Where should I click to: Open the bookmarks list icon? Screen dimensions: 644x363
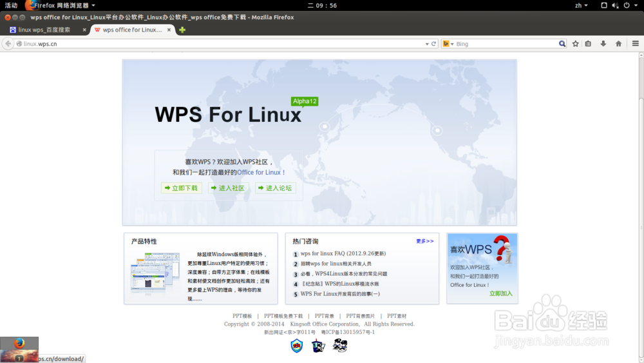click(x=588, y=44)
